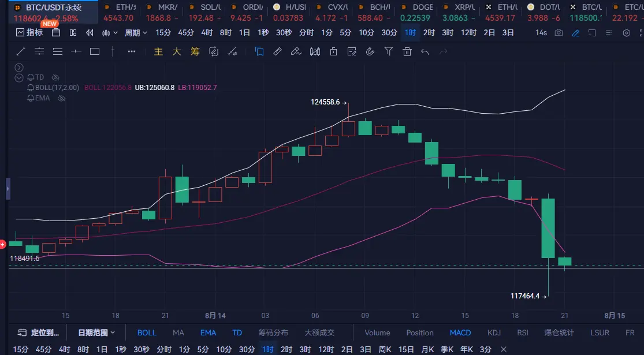
Task: Enable the 爆仓统计 liquidation stats indicator
Action: 559,332
